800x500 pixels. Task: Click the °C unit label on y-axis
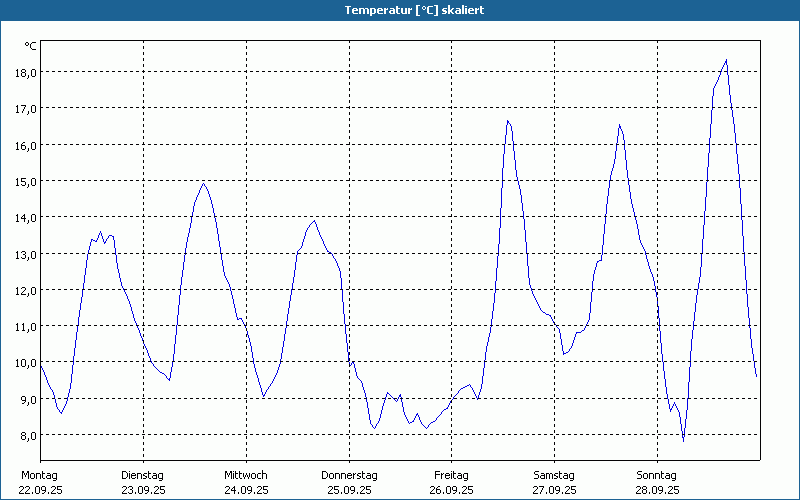31,46
